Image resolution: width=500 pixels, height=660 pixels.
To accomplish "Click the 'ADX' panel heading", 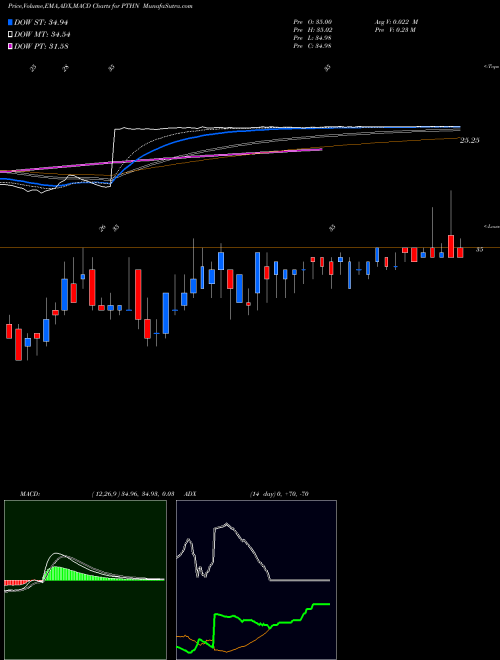I will (x=190, y=494).
